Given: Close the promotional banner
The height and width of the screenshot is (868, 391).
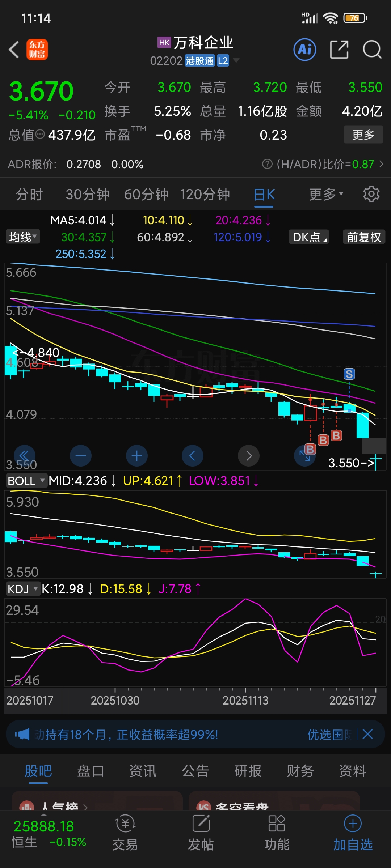Looking at the screenshot, I should (x=367, y=734).
